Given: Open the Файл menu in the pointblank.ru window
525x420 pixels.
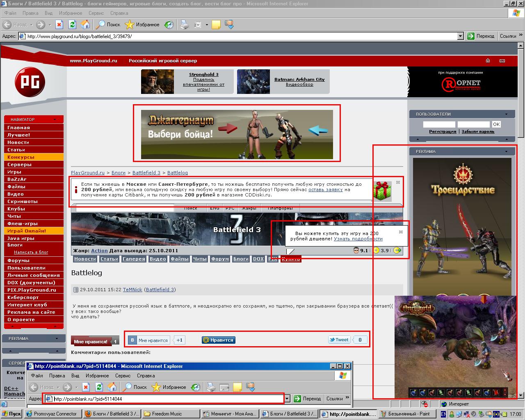Looking at the screenshot, I should [x=37, y=375].
